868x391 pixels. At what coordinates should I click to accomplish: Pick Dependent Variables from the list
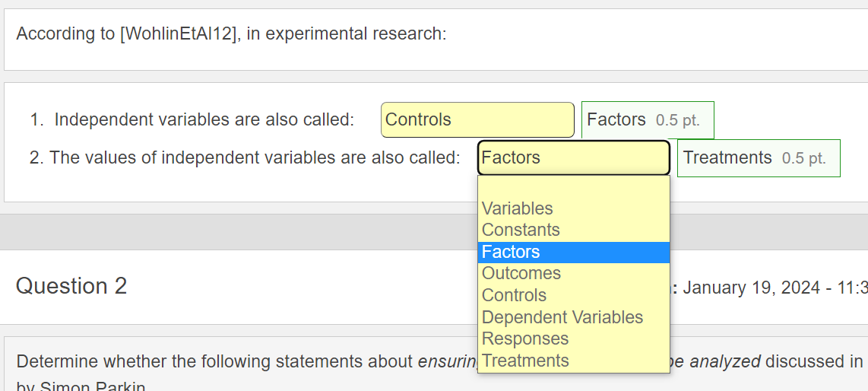point(562,317)
